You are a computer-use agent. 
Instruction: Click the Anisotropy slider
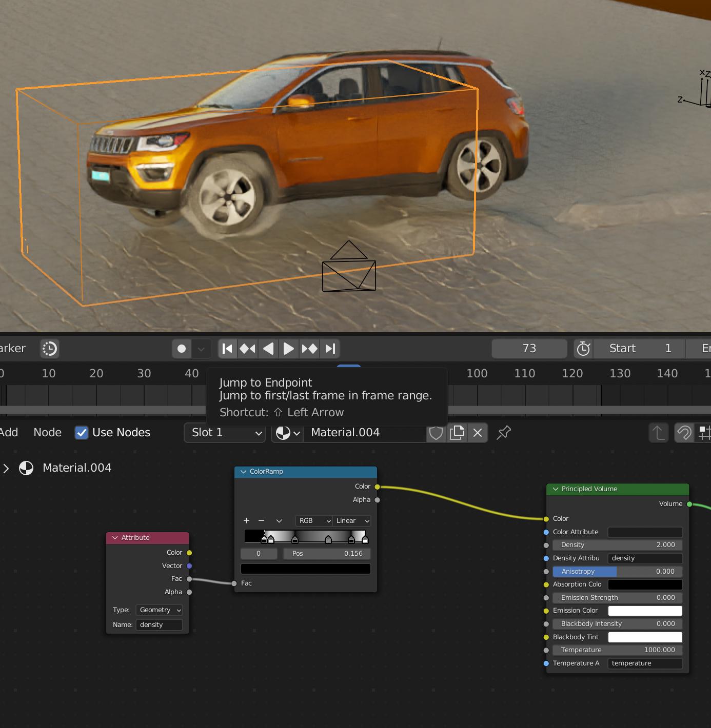click(x=618, y=572)
